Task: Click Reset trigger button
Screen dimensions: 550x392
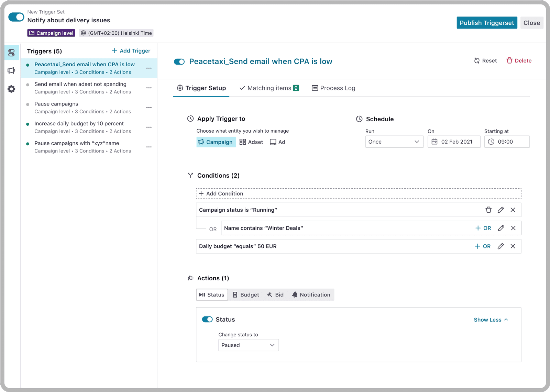Action: click(485, 61)
